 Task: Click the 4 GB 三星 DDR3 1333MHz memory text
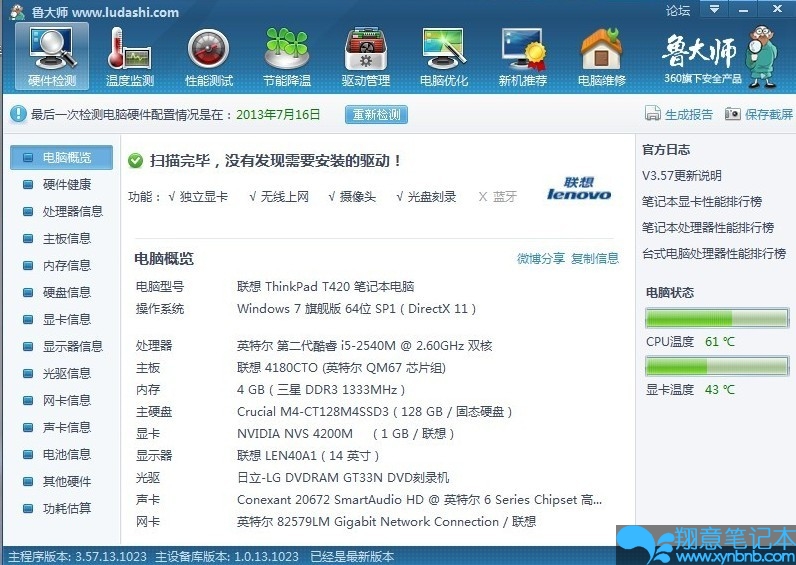click(x=321, y=389)
